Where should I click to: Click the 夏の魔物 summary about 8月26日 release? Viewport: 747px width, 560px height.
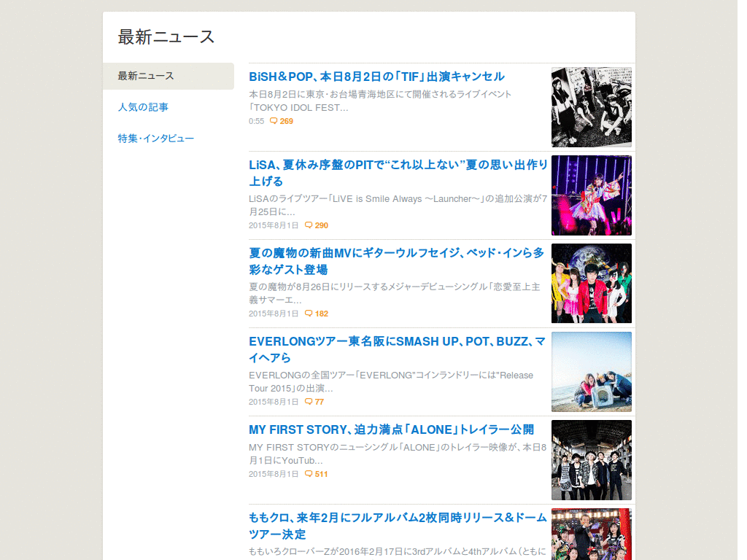(395, 293)
